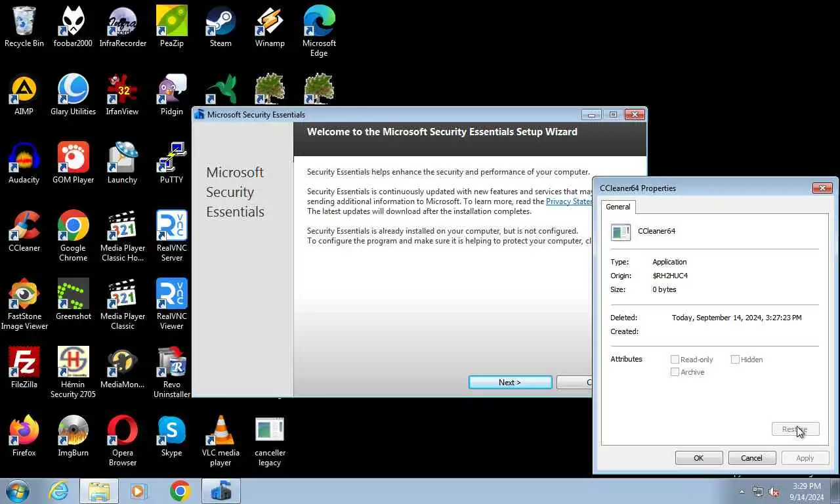Select the IrfanView desktop shortcut
Viewport: 840px width, 504px height.
click(x=123, y=95)
